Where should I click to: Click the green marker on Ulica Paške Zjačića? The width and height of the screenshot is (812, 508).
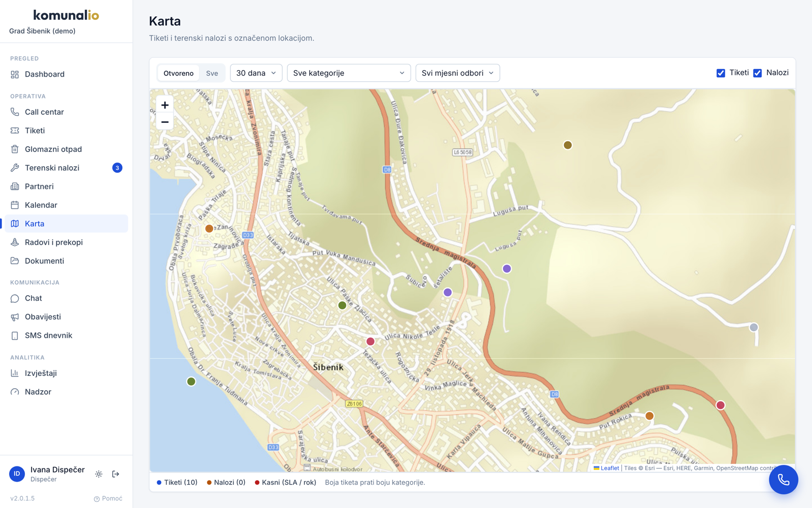[x=343, y=305]
